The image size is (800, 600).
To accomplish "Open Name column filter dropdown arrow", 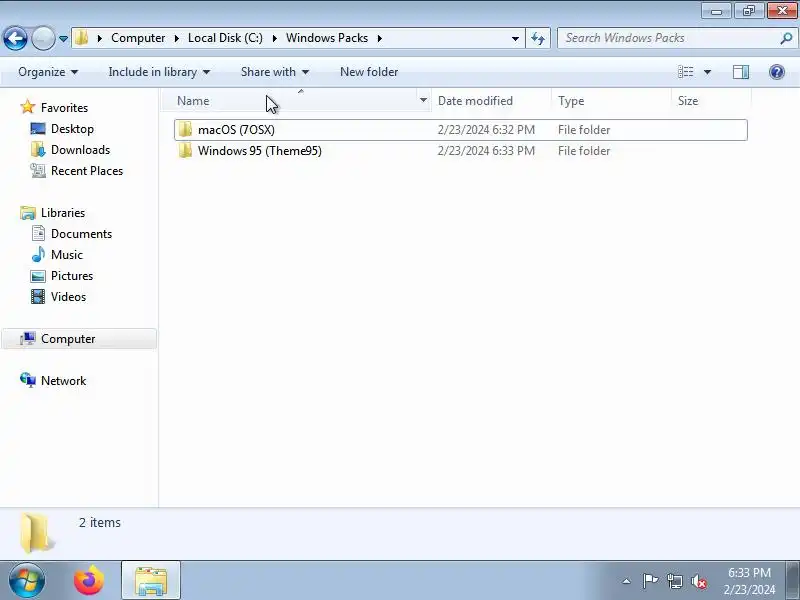I will pyautogui.click(x=423, y=101).
